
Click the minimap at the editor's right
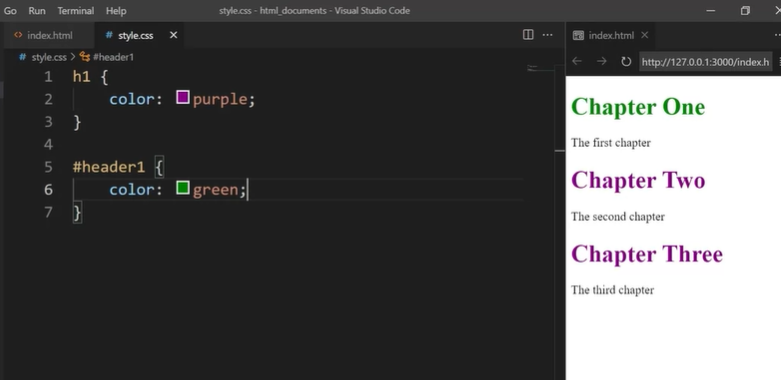[539, 69]
